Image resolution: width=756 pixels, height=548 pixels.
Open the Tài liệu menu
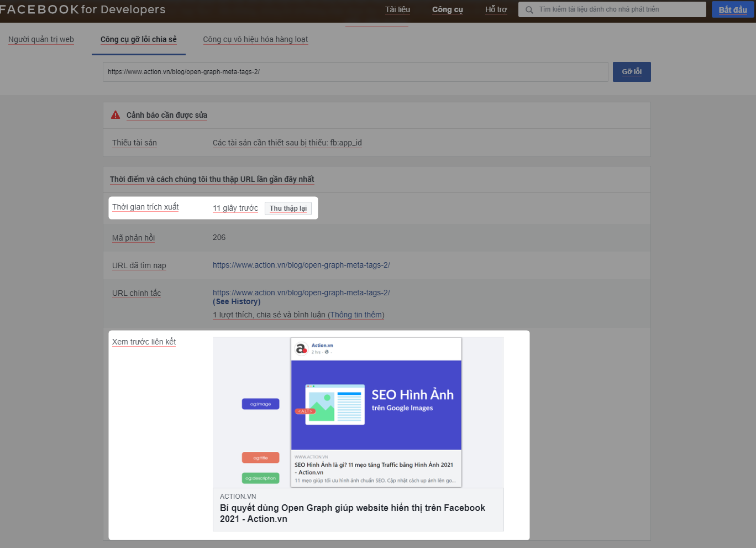398,9
